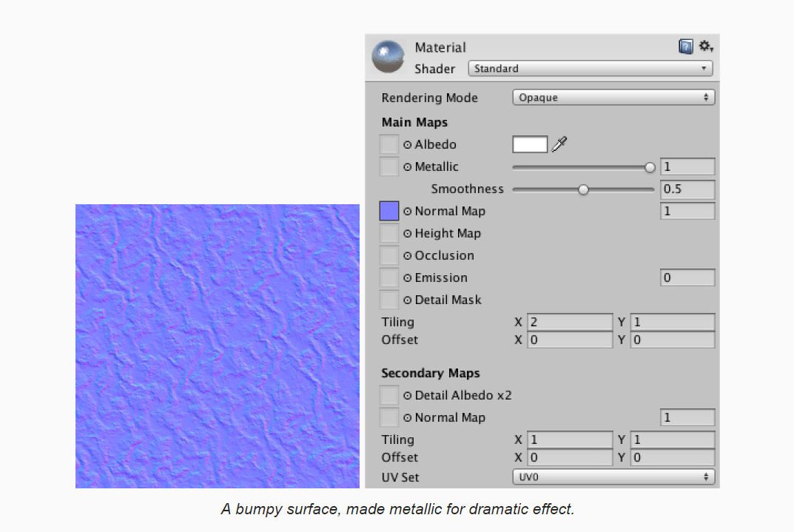Image resolution: width=794 pixels, height=532 pixels.
Task: Click the Albedo texture picker circle
Action: [x=408, y=145]
